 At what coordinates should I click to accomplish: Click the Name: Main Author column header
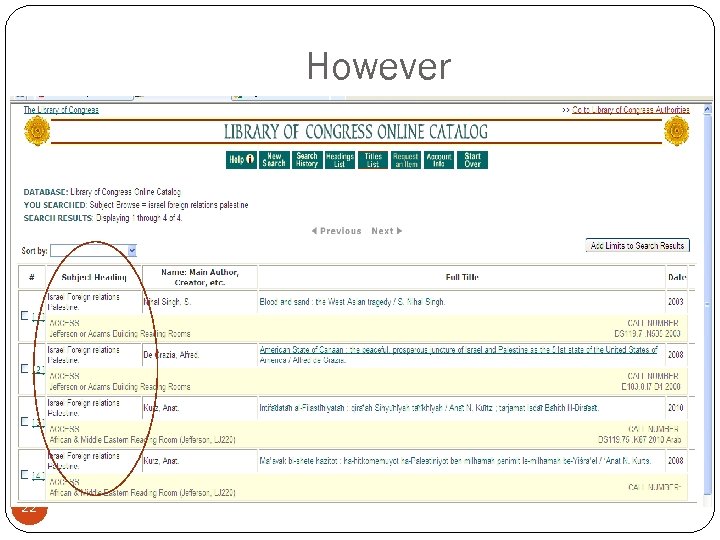coord(200,277)
